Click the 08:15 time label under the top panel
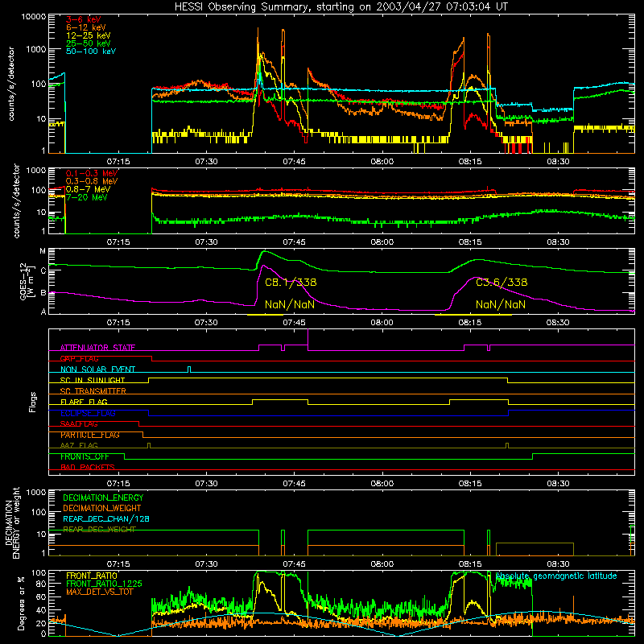This screenshot has height=644, width=644. click(x=470, y=162)
